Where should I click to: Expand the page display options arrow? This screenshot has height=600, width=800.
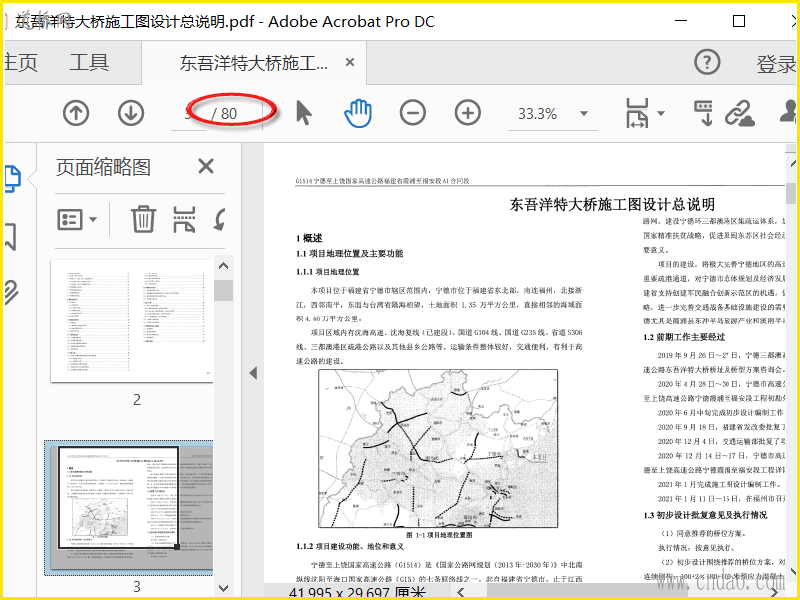(661, 113)
